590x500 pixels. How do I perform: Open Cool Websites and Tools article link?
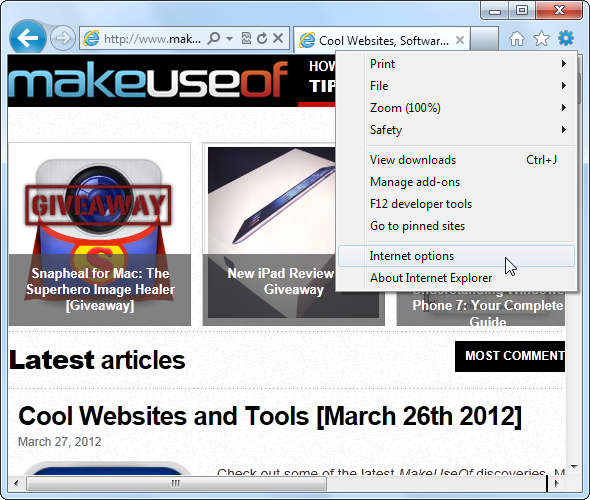coord(270,416)
